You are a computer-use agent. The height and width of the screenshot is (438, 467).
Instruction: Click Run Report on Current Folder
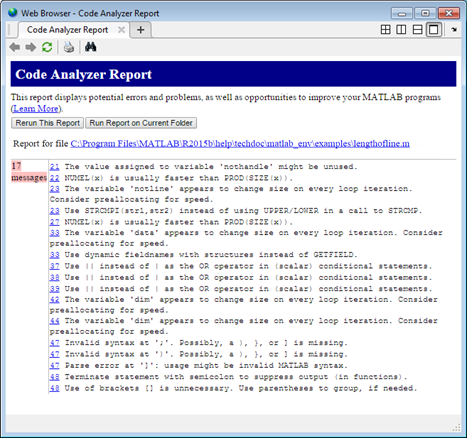tap(141, 123)
